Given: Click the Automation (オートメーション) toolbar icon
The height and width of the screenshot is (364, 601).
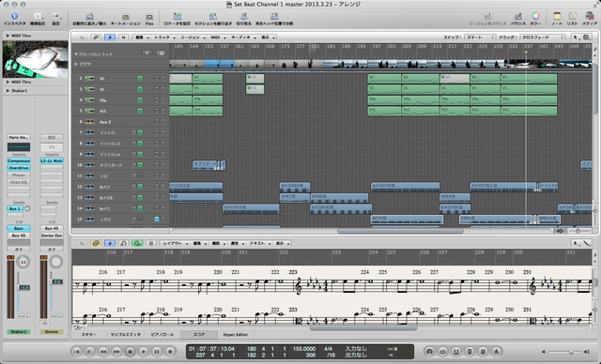Looking at the screenshot, I should click(125, 17).
